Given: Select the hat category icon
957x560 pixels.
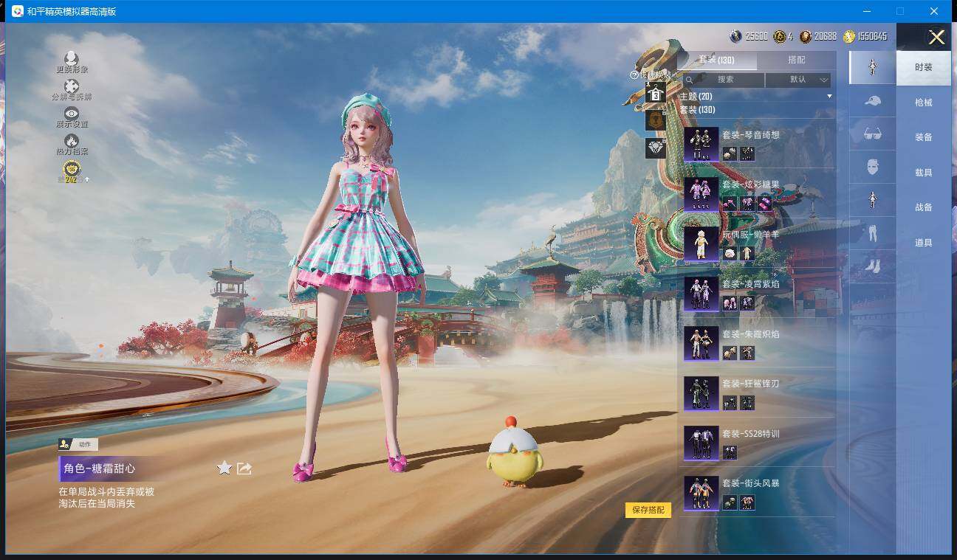Looking at the screenshot, I should tap(872, 101).
